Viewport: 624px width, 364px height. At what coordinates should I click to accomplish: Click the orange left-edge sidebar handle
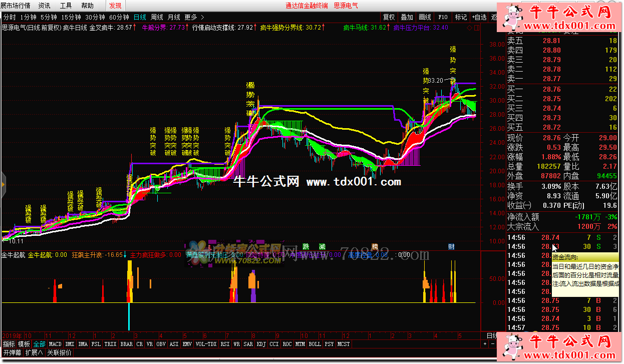tap(3, 184)
